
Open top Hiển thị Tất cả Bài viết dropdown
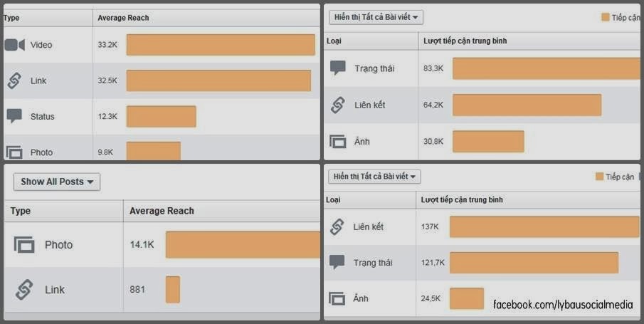[x=376, y=17]
